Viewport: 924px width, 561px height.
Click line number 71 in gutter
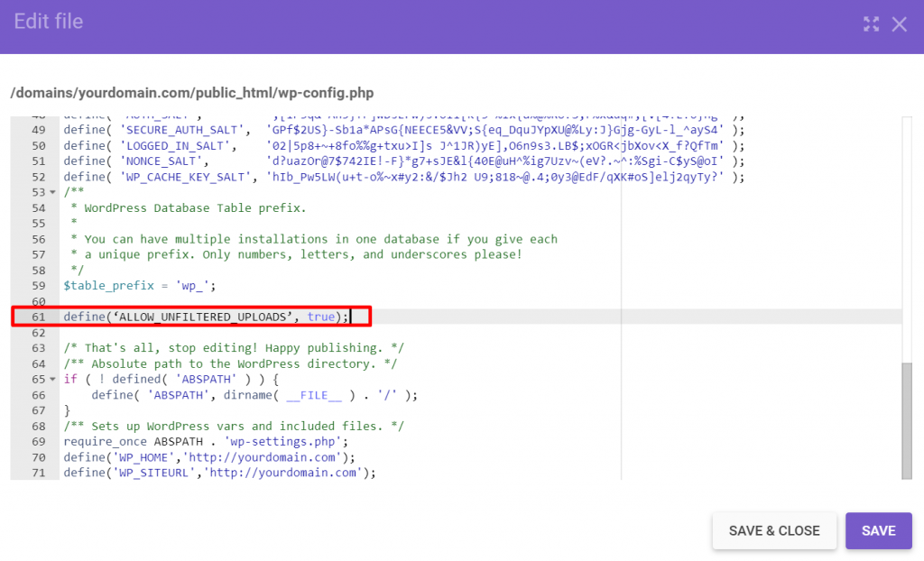(38, 473)
